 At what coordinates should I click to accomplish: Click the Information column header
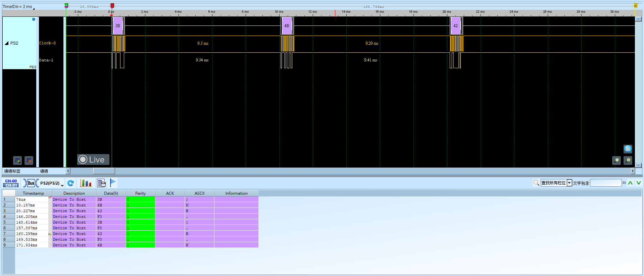(x=237, y=193)
